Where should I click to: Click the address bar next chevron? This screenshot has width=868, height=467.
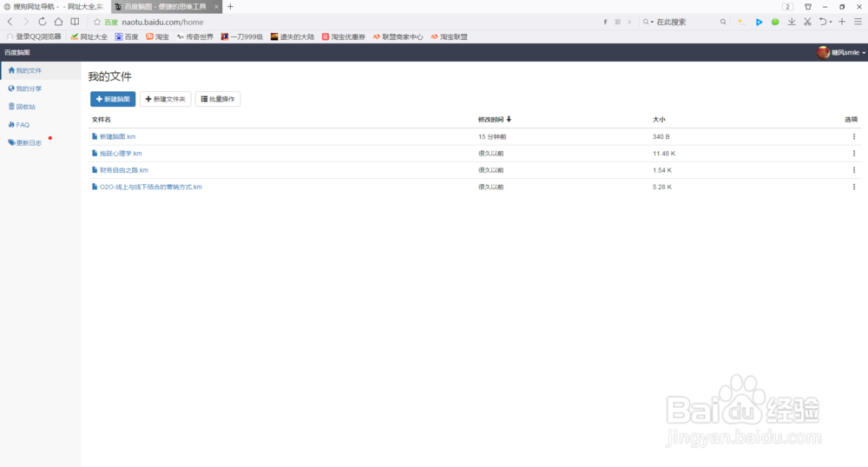[629, 22]
